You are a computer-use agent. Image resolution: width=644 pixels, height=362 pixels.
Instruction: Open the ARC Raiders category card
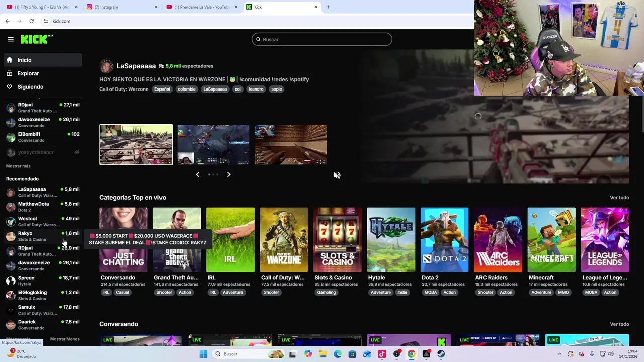pos(498,239)
